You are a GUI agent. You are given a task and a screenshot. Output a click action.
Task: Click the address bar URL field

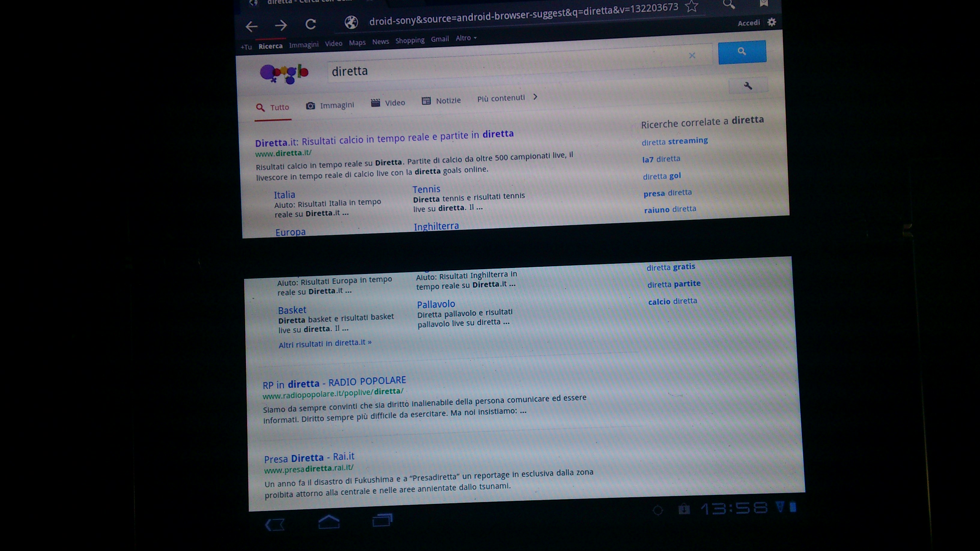[524, 14]
